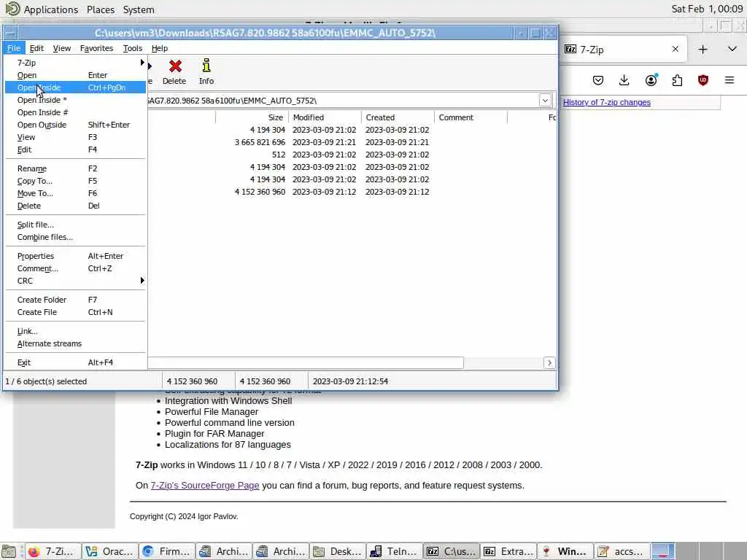747x560 pixels.
Task: Open the System menu in top panel
Action: (139, 9)
